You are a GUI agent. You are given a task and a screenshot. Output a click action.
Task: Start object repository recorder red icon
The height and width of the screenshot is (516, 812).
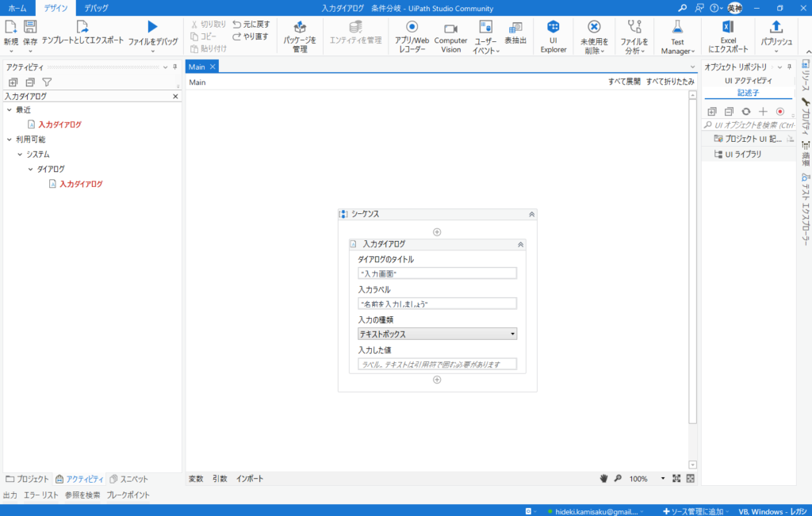pyautogui.click(x=780, y=111)
